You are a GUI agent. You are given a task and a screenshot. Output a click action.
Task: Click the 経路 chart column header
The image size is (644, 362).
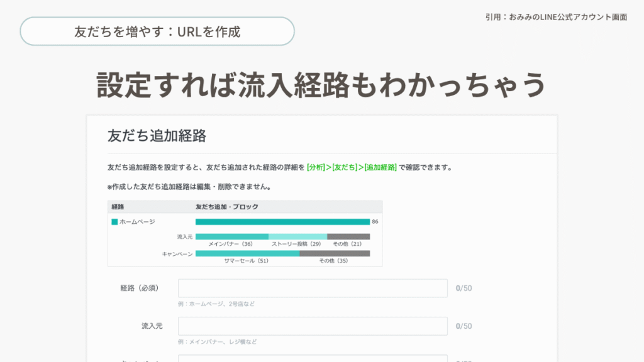(x=118, y=207)
